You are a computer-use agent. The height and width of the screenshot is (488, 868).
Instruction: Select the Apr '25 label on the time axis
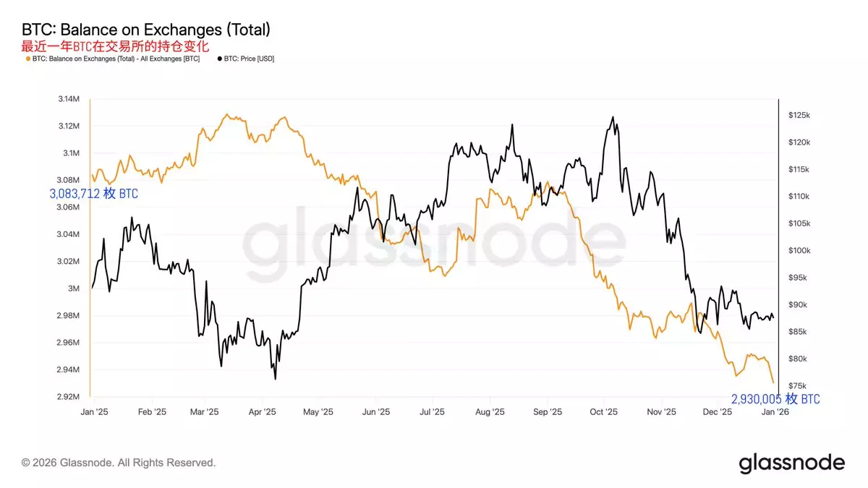[262, 411]
